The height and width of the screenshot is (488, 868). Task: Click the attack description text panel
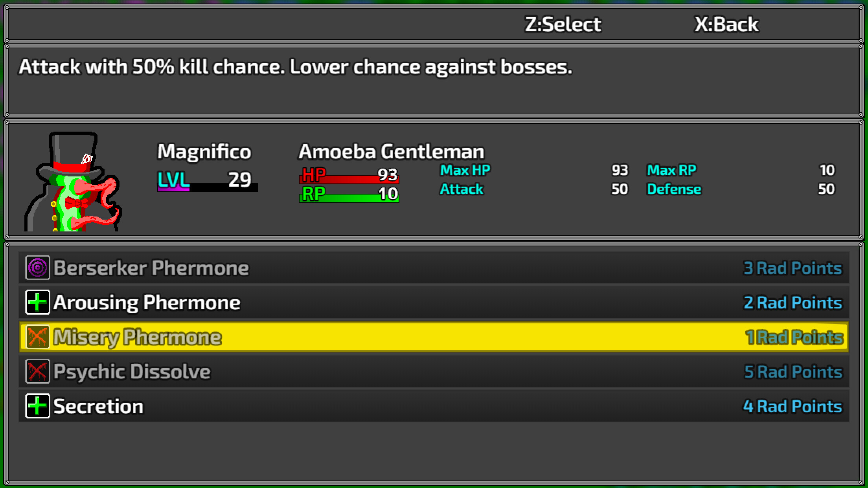296,67
